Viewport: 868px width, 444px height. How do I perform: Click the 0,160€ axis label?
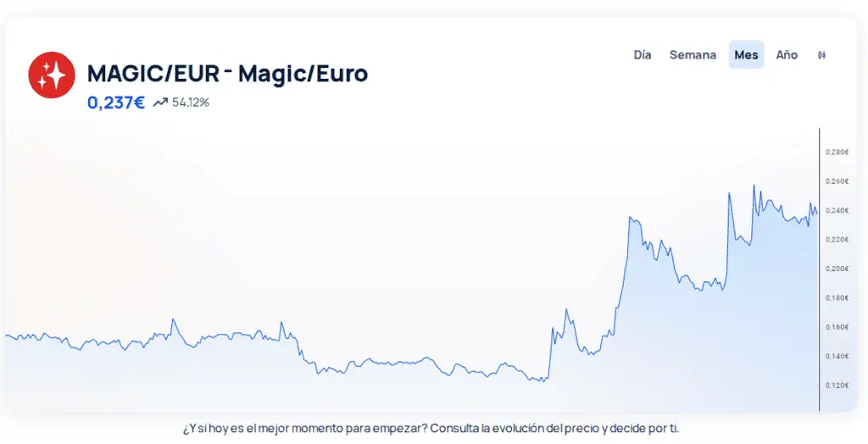click(837, 326)
